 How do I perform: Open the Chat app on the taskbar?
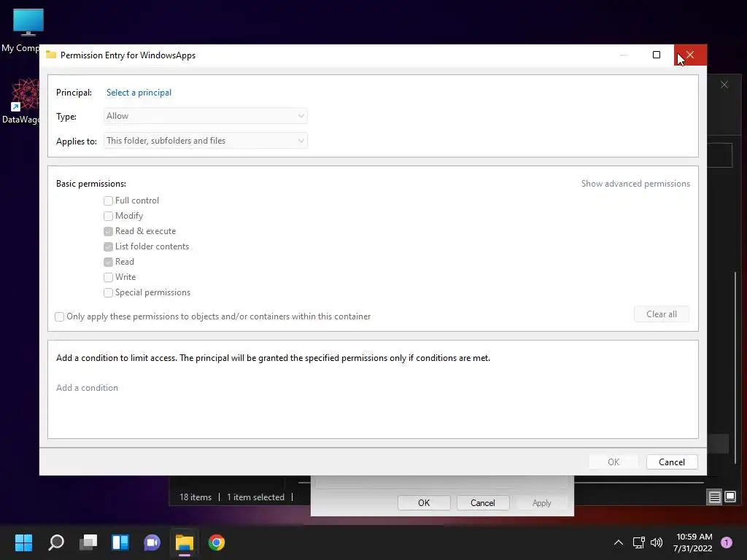pyautogui.click(x=152, y=542)
